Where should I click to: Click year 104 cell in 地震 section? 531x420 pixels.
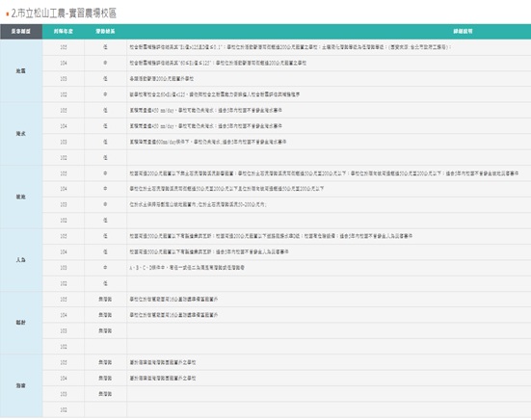[x=64, y=63]
